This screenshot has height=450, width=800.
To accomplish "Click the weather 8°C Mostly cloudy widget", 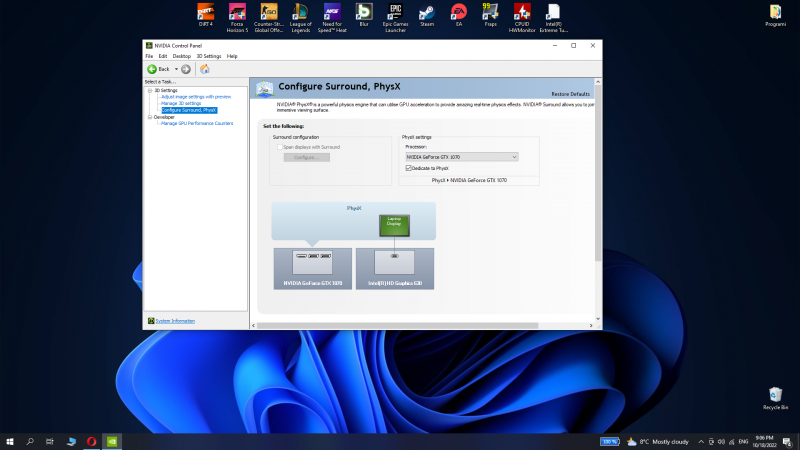I will (x=658, y=442).
